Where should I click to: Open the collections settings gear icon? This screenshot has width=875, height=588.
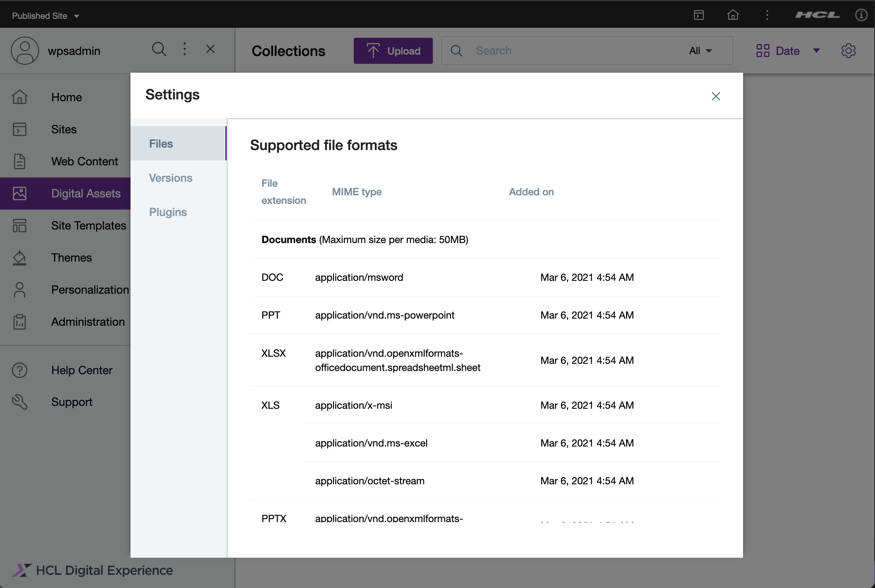click(x=848, y=51)
